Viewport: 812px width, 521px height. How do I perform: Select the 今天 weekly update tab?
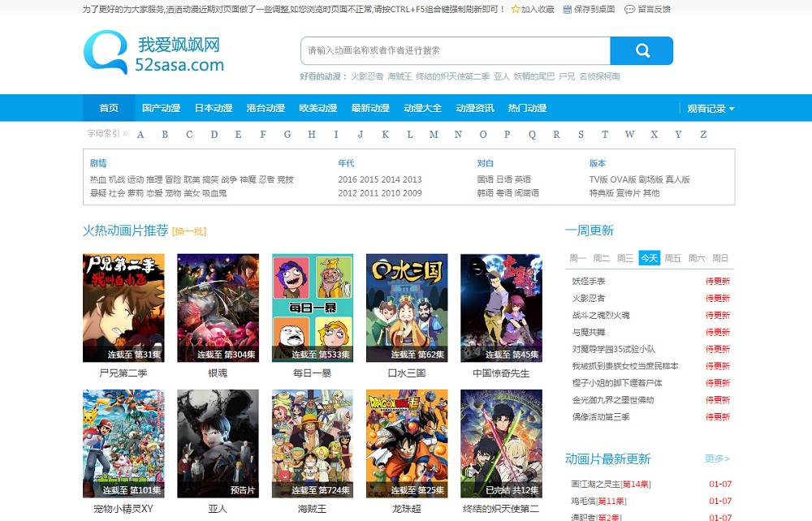tap(650, 257)
